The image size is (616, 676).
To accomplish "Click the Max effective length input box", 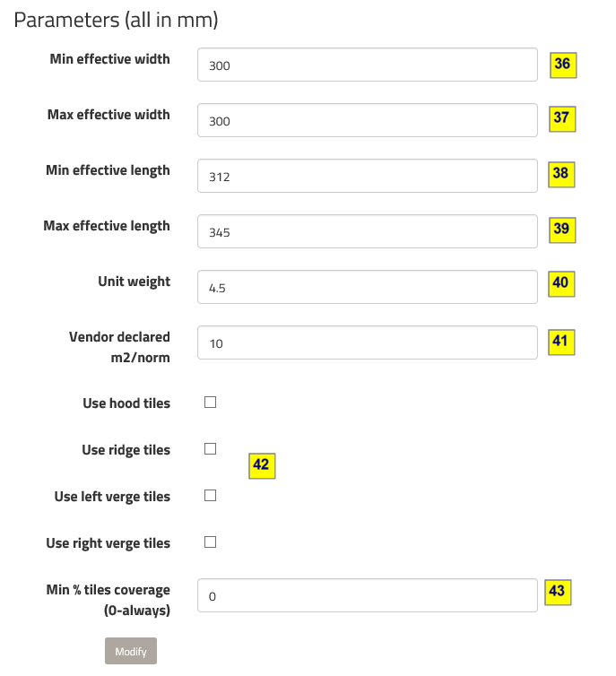I will click(x=367, y=232).
